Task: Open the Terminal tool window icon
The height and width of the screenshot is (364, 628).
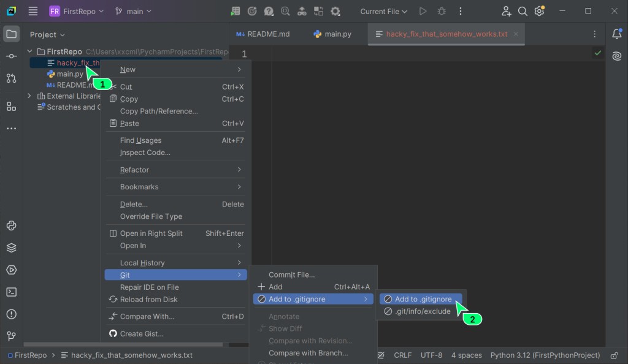Action: click(x=11, y=292)
